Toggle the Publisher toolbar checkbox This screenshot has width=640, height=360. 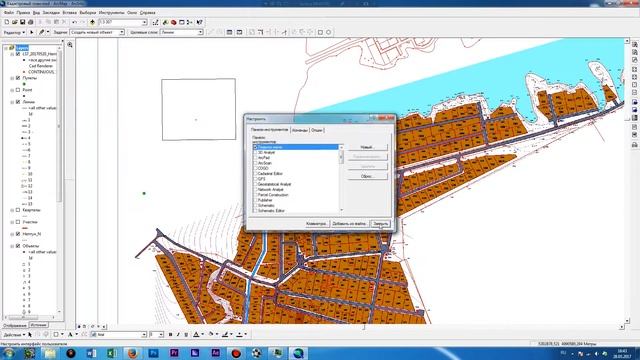[256, 200]
